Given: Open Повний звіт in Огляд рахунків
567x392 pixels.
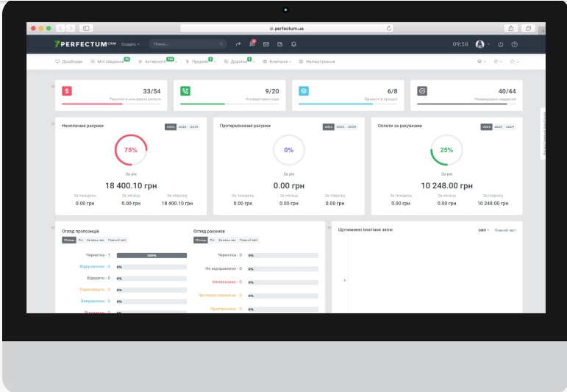Looking at the screenshot, I should 249,240.
